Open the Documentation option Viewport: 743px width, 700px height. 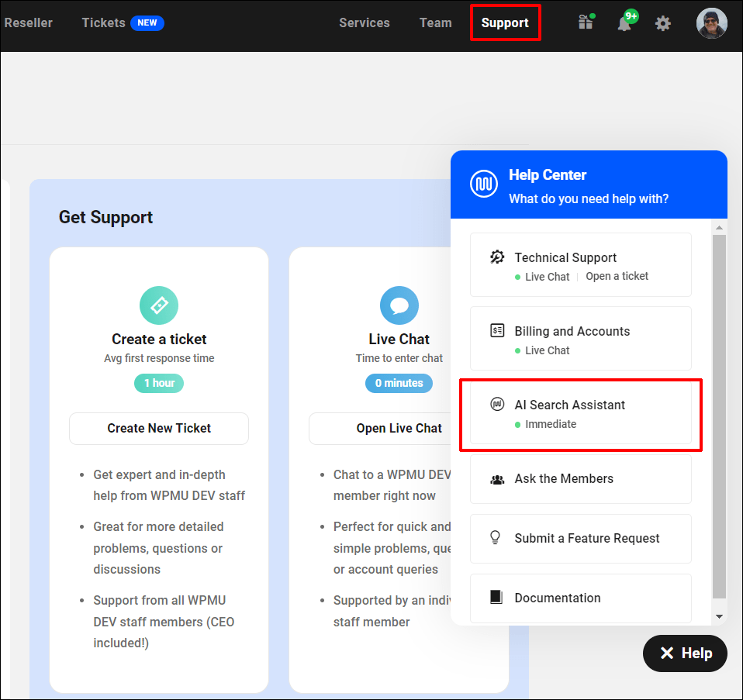(x=580, y=598)
